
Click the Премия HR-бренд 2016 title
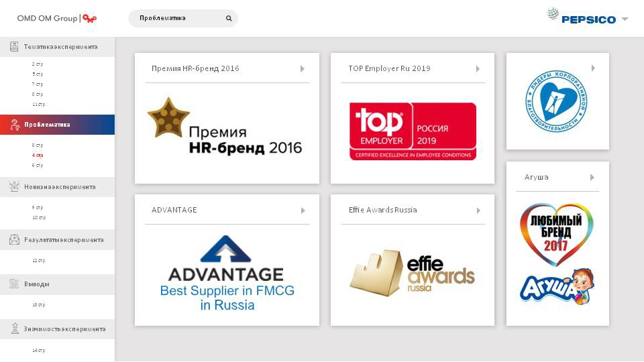[195, 68]
